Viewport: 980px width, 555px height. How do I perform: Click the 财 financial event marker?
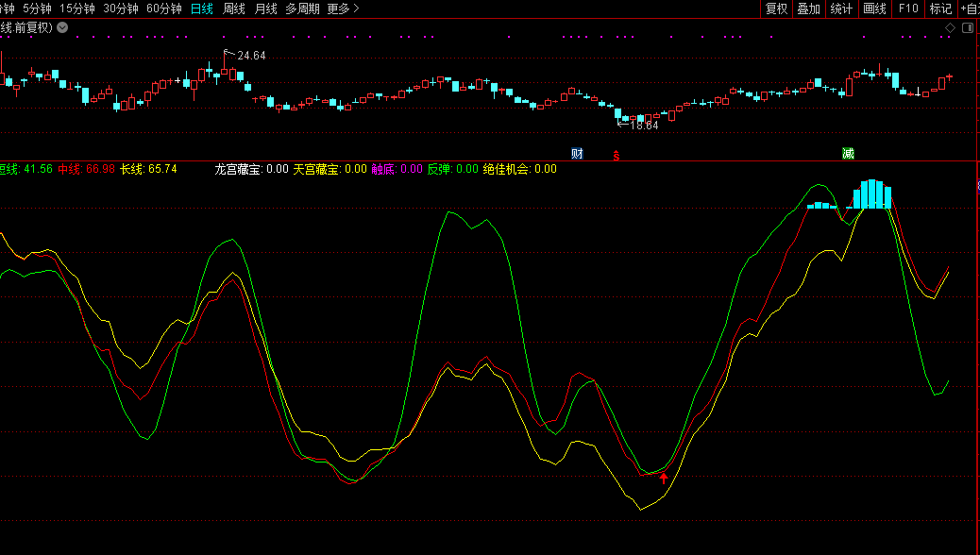[577, 153]
